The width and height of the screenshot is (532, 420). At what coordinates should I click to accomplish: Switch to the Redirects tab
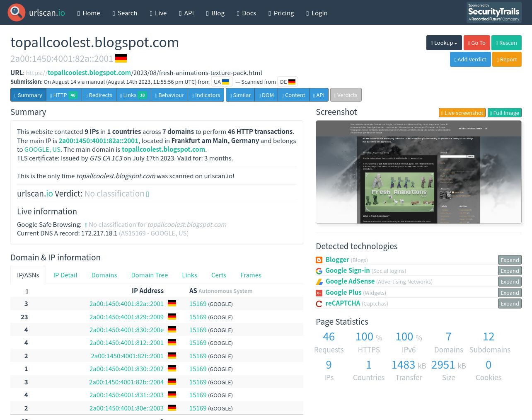(99, 95)
